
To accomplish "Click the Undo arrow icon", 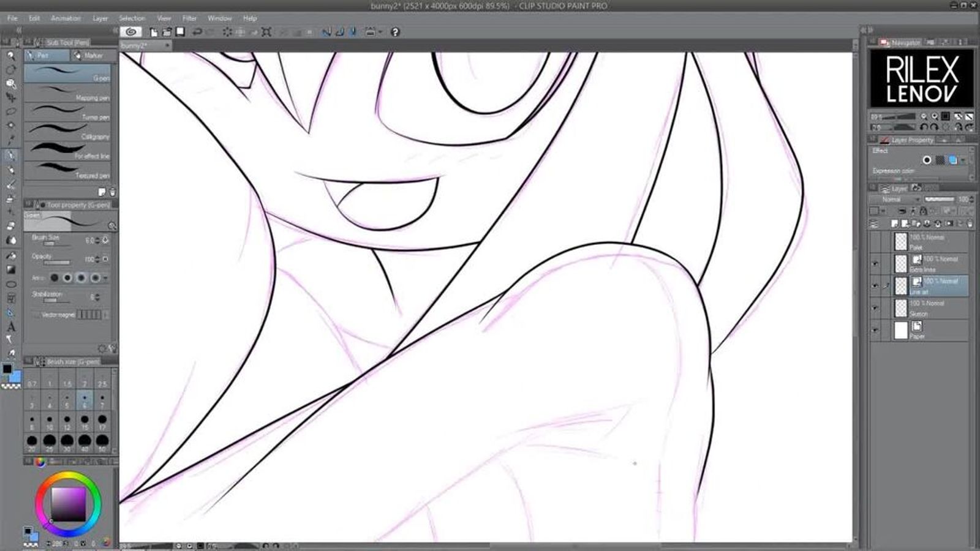I will tap(197, 32).
